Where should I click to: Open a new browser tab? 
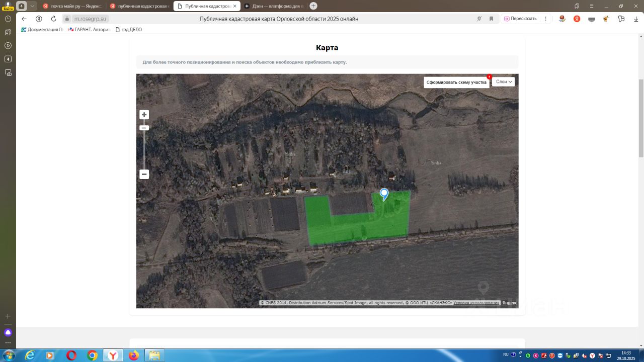313,6
